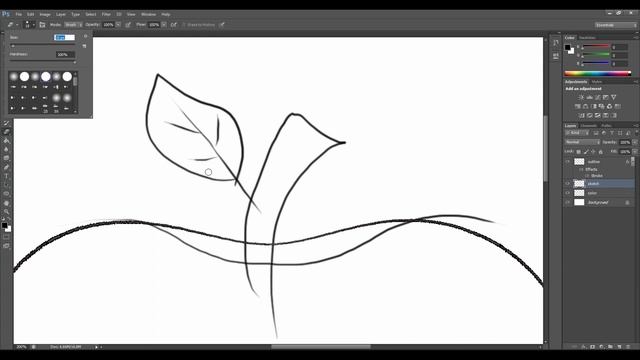
Task: Switch to the Swatches tab
Action: click(587, 38)
